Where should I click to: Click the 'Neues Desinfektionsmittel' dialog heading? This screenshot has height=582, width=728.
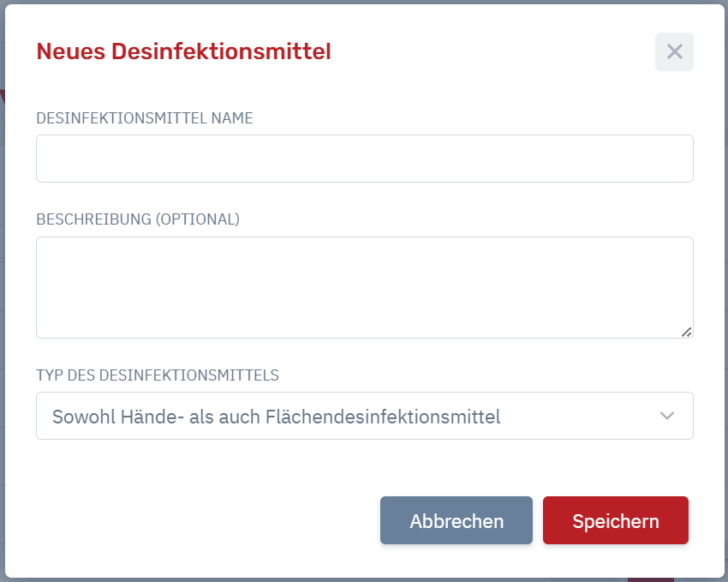point(183,51)
